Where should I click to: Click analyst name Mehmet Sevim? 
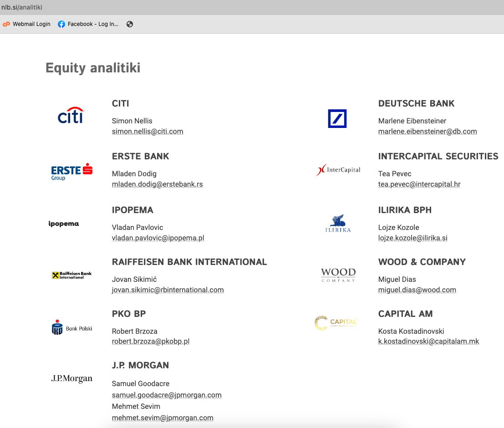point(136,407)
